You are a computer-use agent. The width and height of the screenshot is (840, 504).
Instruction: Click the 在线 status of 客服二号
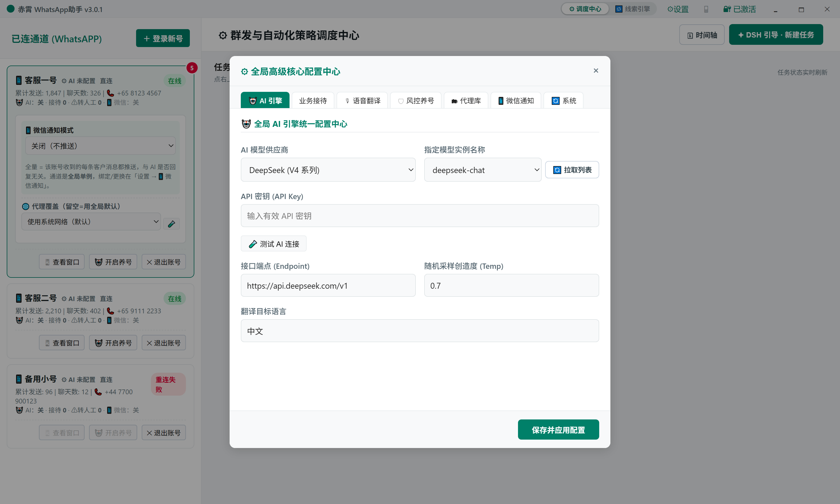174,298
